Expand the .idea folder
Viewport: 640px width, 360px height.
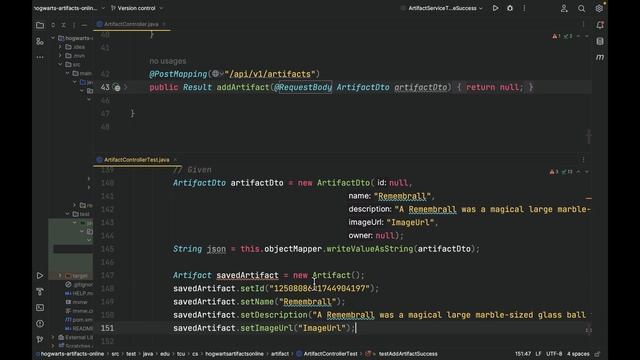pyautogui.click(x=60, y=47)
